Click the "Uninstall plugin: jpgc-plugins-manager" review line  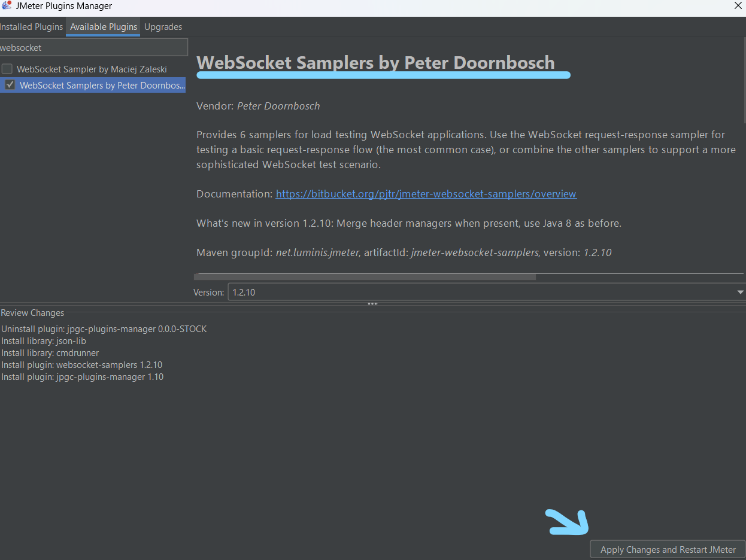[x=104, y=329]
